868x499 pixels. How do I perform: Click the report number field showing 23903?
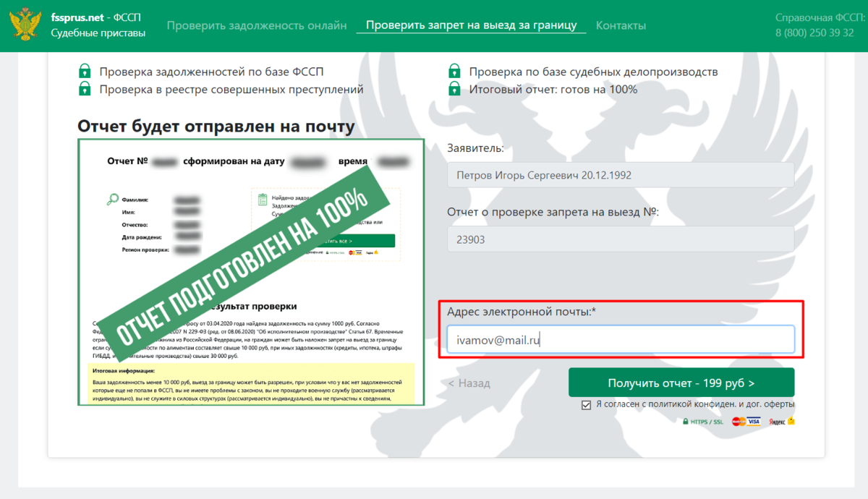pyautogui.click(x=621, y=239)
